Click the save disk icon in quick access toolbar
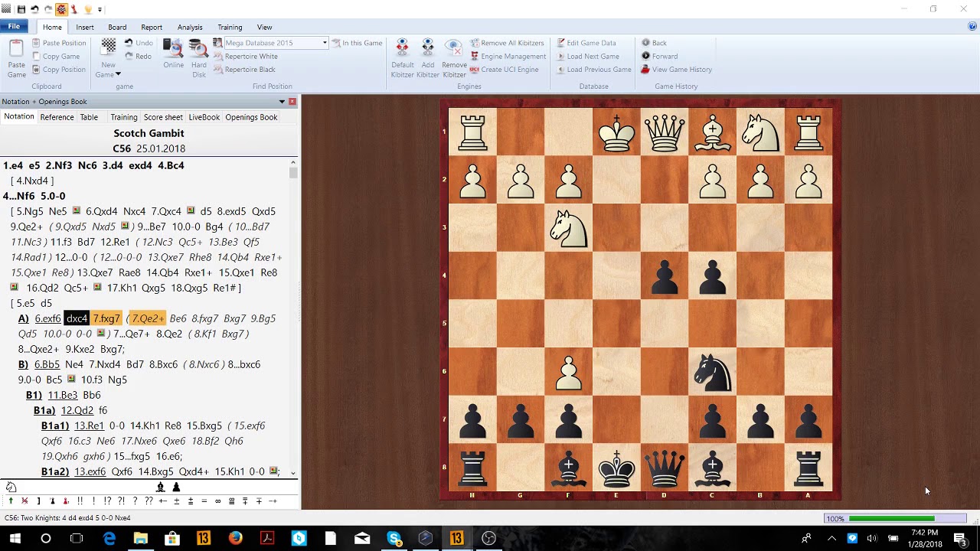980x551 pixels. point(21,9)
